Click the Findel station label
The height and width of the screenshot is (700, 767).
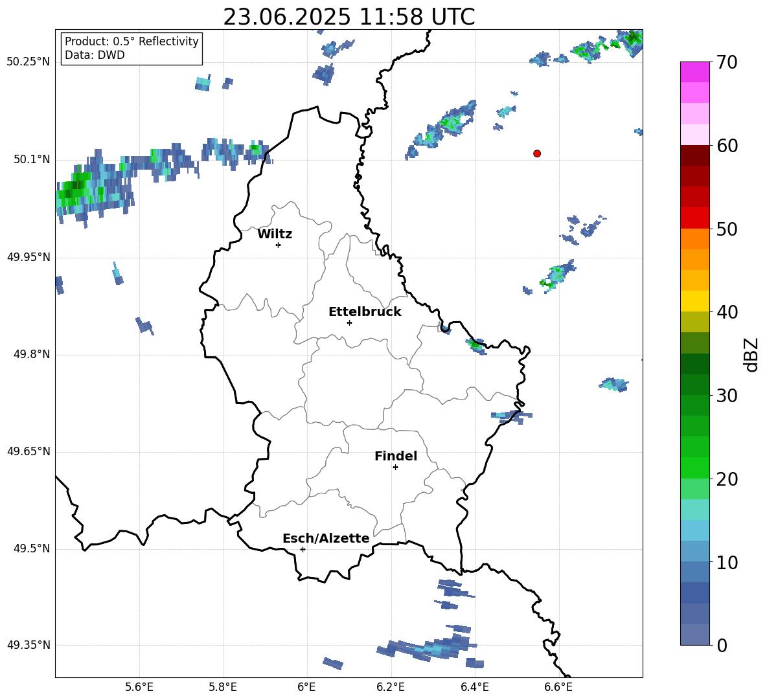(x=396, y=456)
